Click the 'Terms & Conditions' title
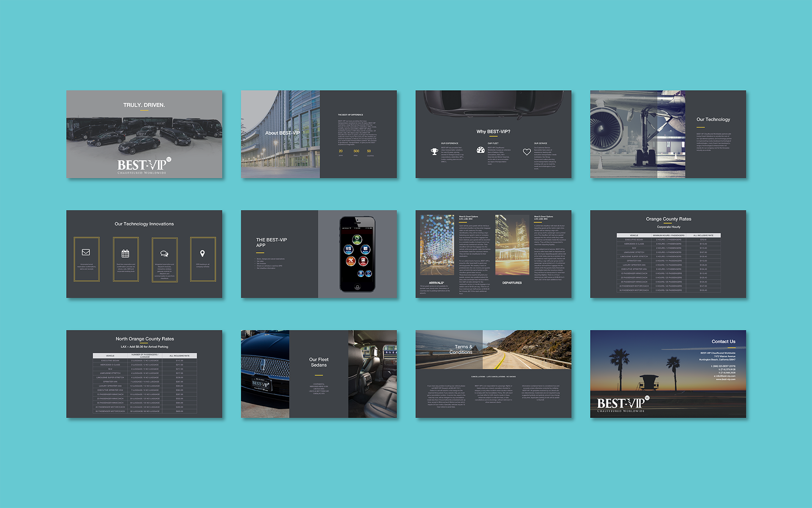812x508 pixels. [x=461, y=350]
